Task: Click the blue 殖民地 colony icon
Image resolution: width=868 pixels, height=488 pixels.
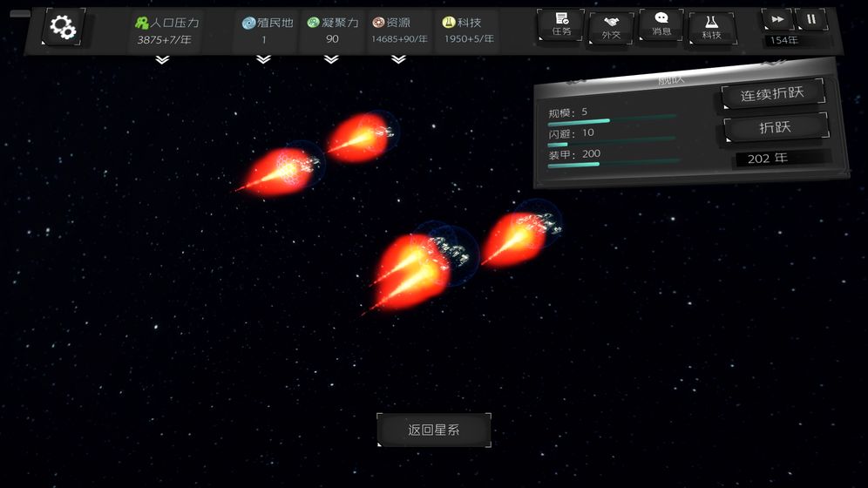Action: [x=248, y=23]
